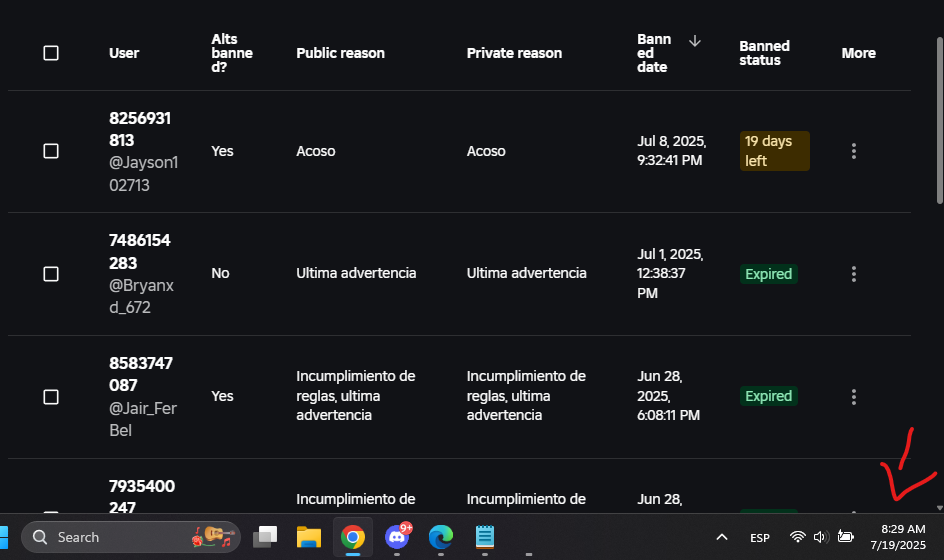The width and height of the screenshot is (944, 560).
Task: Toggle the select-all checkbox in header
Action: click(51, 53)
